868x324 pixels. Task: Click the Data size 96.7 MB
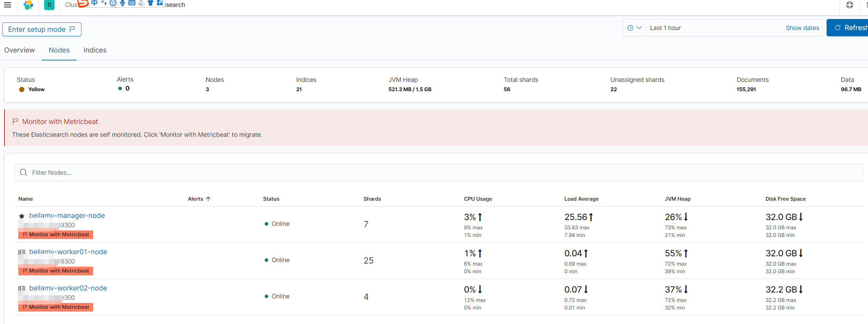coord(851,89)
